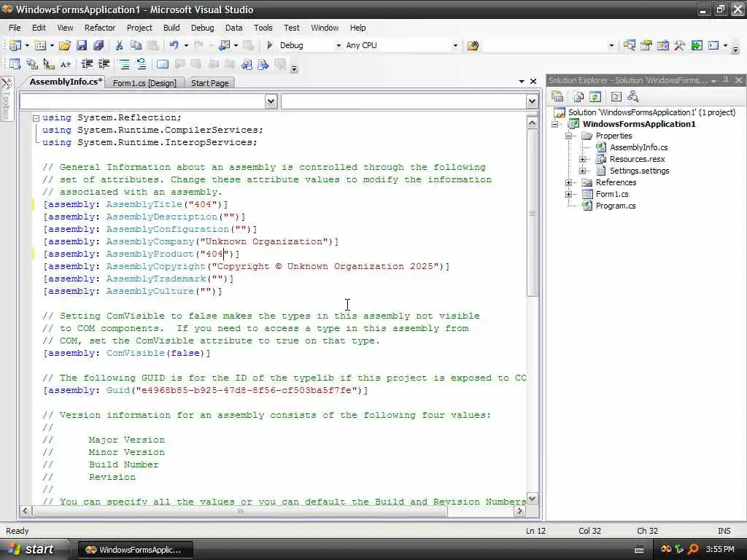747x560 pixels.
Task: Click editor horizontal scrollbar right arrow
Action: point(519,511)
